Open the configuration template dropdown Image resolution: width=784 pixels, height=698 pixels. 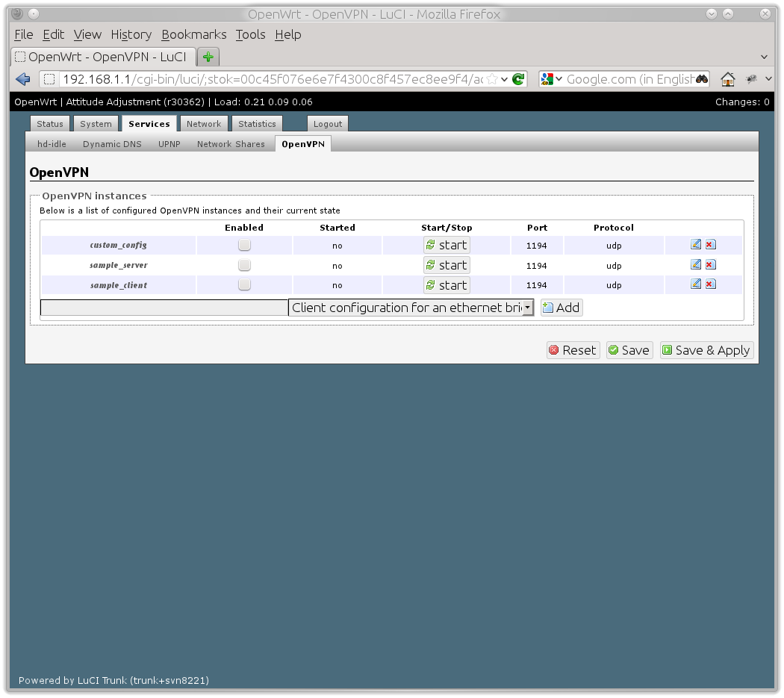(x=411, y=308)
